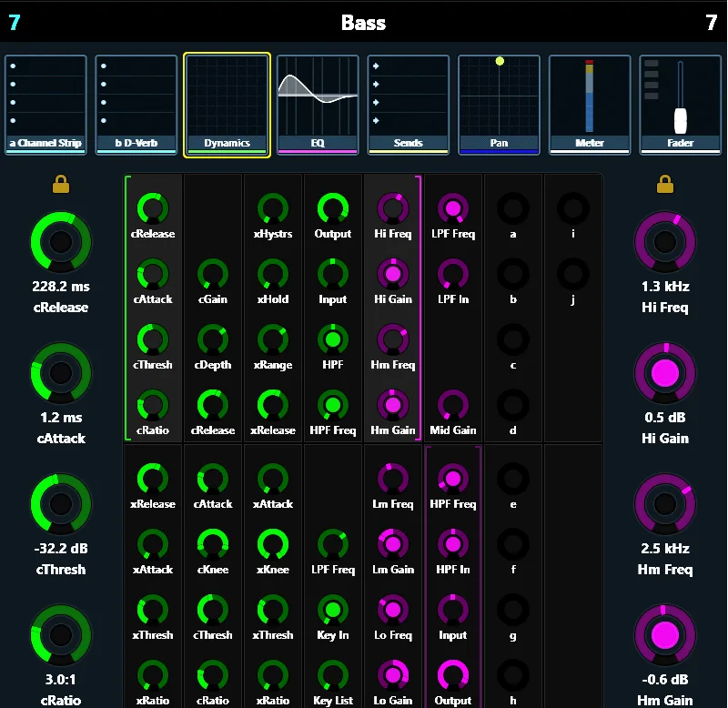Click the large cRelease knob showing 228.2 ms
Screen dimensions: 728x708
[61, 242]
